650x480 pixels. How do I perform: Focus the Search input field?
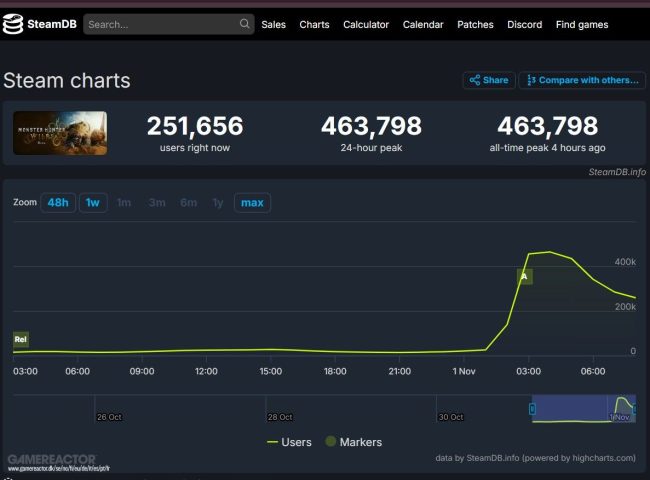[169, 24]
